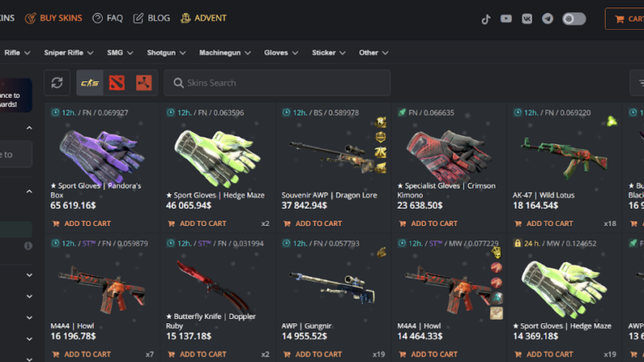Add Souvenir AWP Dragon Lore to cart
Image resolution: width=644 pixels, height=362 pixels.
tap(312, 224)
